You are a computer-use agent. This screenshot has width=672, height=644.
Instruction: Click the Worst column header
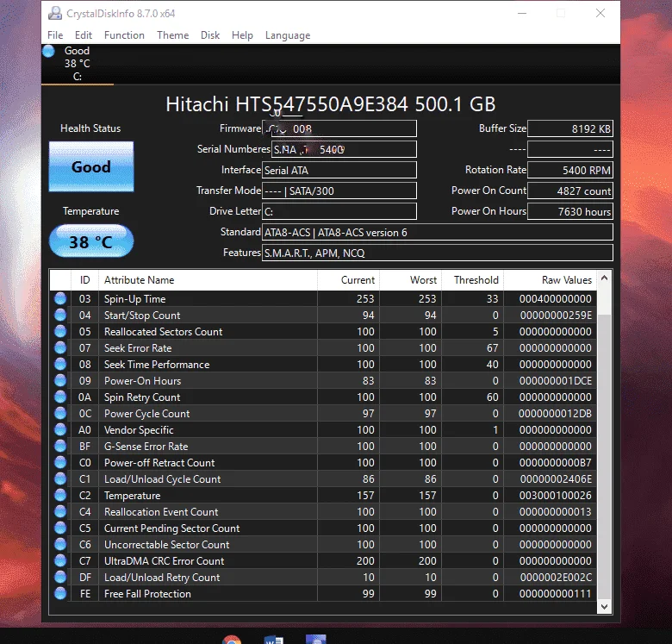[x=411, y=280]
